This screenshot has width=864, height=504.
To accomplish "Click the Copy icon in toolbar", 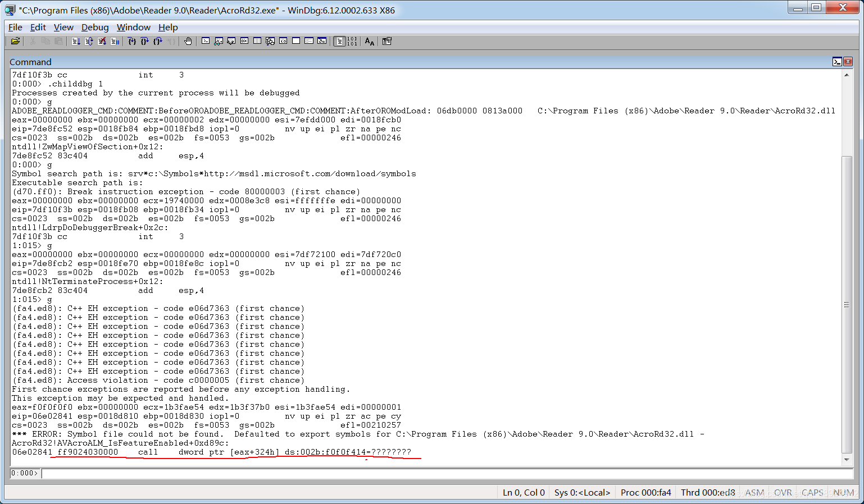I will [46, 41].
